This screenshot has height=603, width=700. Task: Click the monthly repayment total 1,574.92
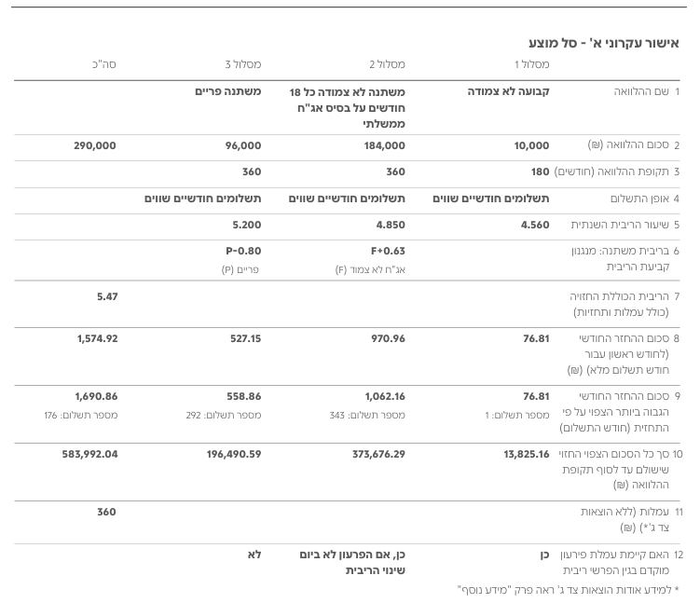[x=97, y=338]
